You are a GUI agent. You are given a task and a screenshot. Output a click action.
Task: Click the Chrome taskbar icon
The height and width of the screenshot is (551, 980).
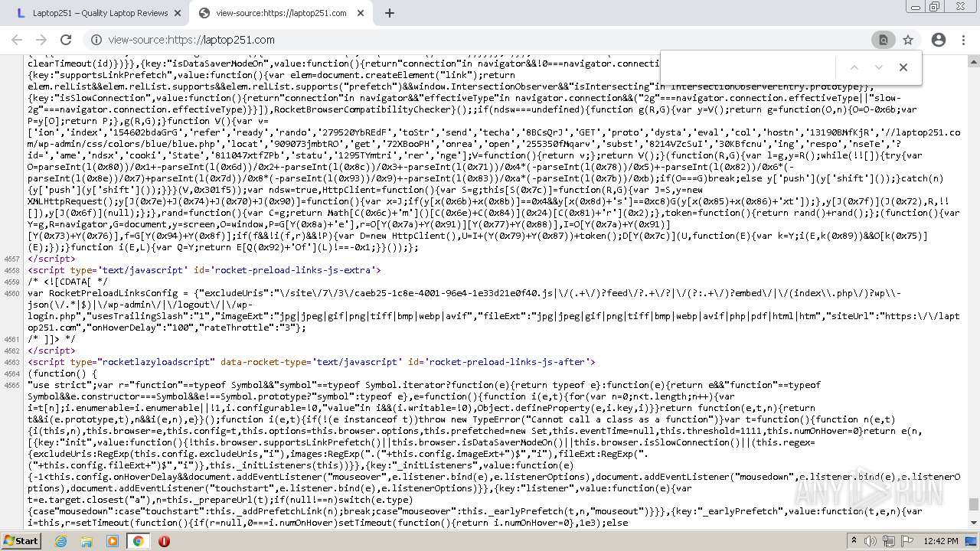(x=138, y=541)
